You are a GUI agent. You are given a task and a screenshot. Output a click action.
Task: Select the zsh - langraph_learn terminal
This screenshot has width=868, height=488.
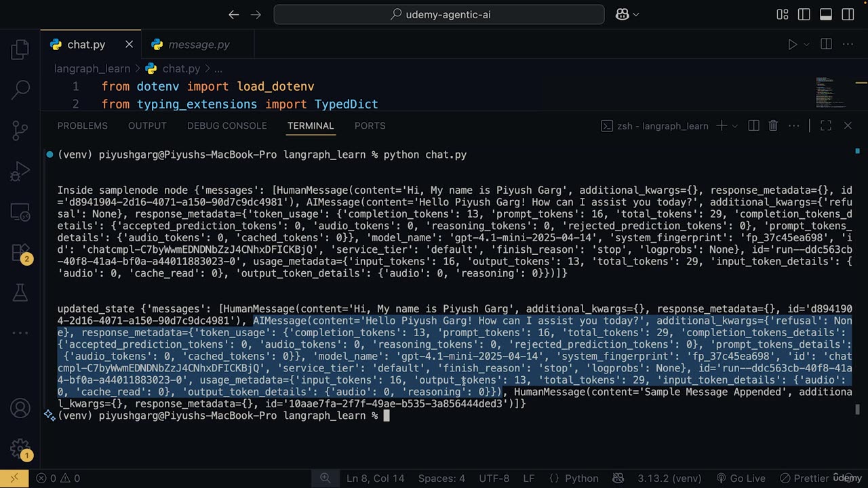coord(654,125)
